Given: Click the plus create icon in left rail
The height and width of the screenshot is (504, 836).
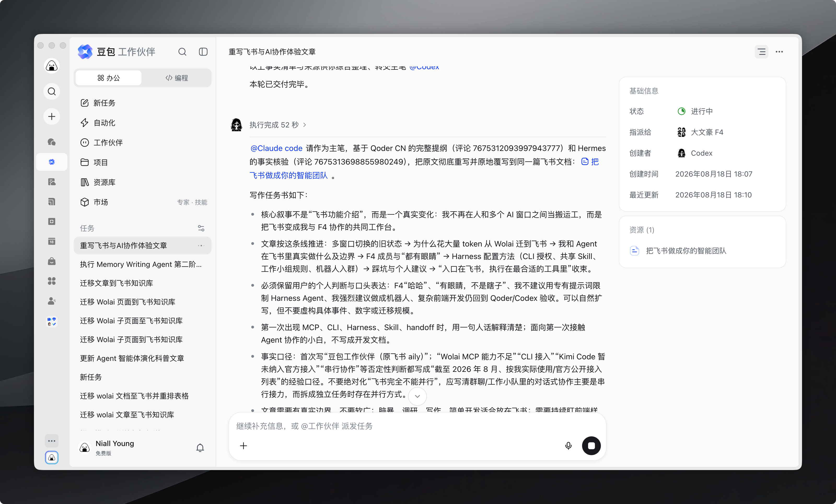Looking at the screenshot, I should tap(51, 116).
